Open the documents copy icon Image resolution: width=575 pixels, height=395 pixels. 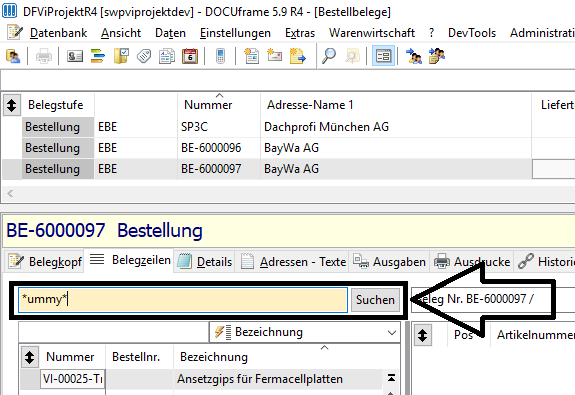(167, 56)
